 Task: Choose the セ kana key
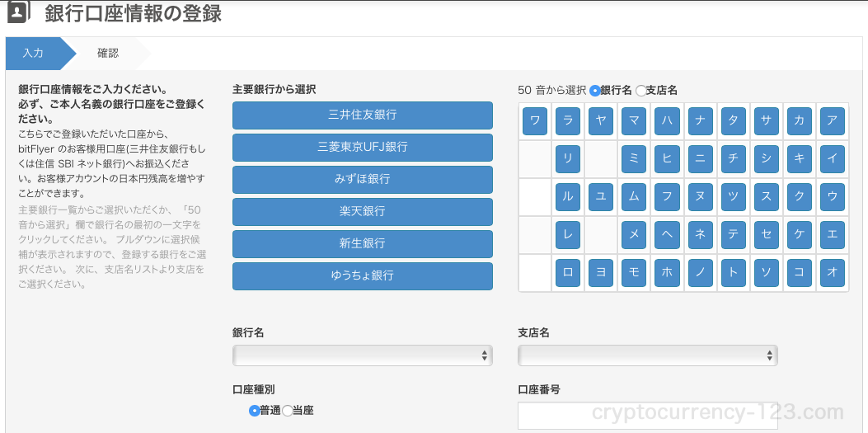tap(766, 235)
